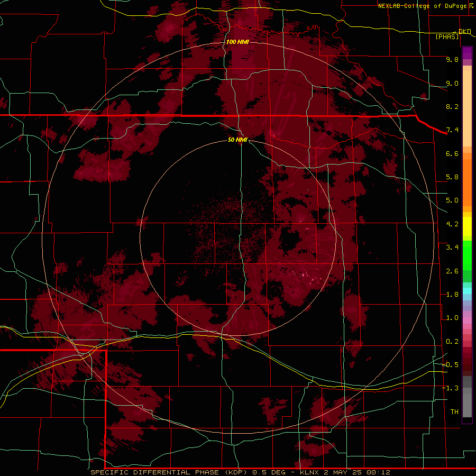Click the 3.4 value on the color scale
Image resolution: width=476 pixels, height=476 pixels.
(x=452, y=248)
